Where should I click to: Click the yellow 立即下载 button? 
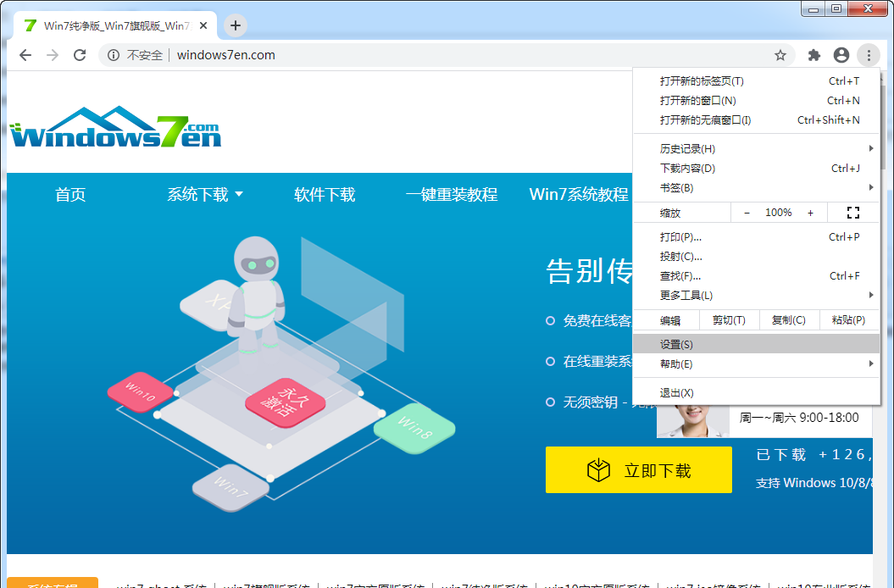[639, 470]
